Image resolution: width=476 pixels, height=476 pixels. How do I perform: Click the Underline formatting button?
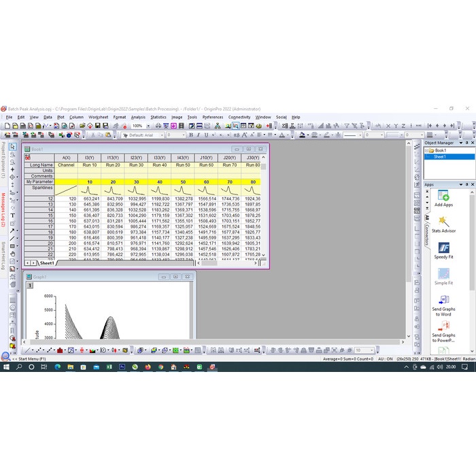(206, 135)
